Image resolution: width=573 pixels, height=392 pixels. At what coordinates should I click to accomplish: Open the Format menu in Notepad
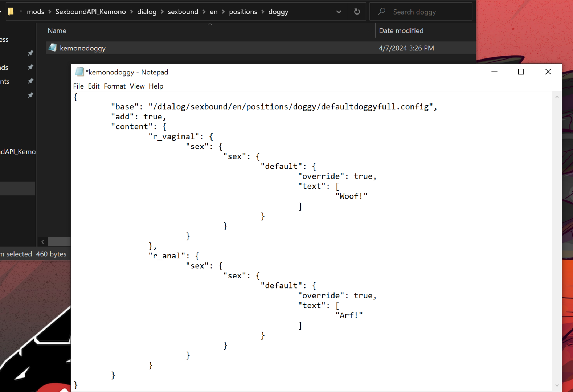coord(115,86)
